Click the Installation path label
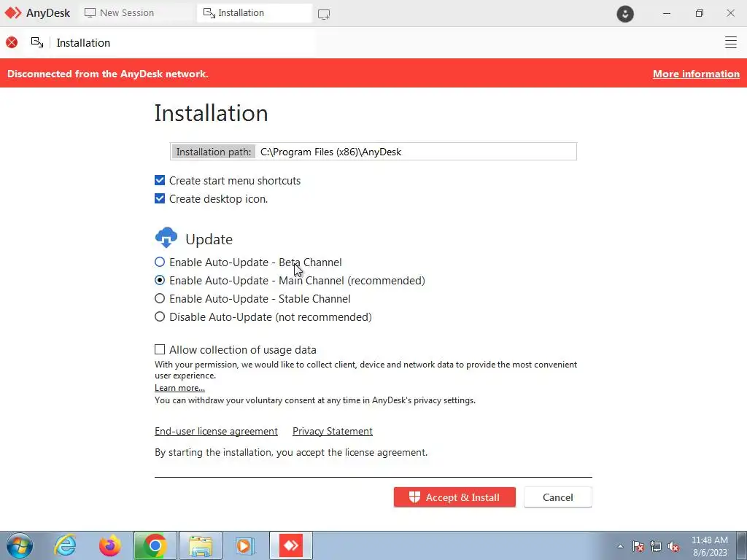Image resolution: width=747 pixels, height=560 pixels. 214,152
